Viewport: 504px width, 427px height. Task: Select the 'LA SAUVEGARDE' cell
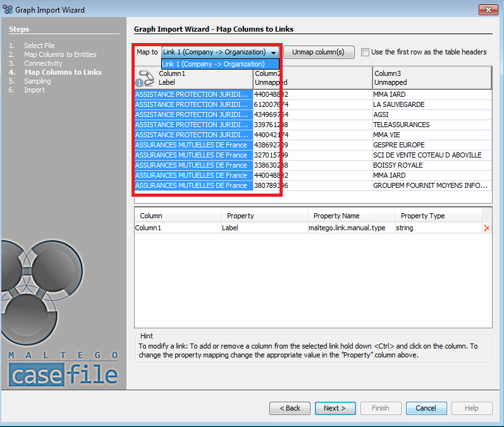432,104
